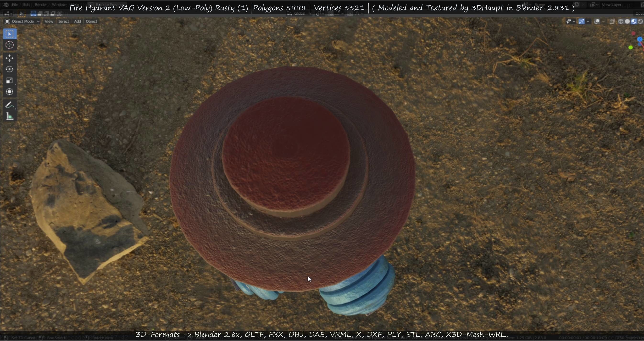Select the Transform tool

coord(10,92)
